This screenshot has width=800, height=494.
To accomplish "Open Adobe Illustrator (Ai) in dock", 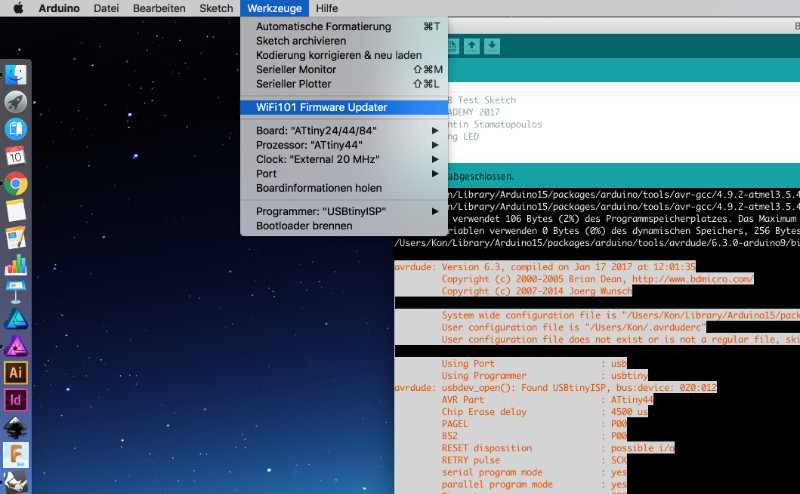I will pyautogui.click(x=16, y=373).
